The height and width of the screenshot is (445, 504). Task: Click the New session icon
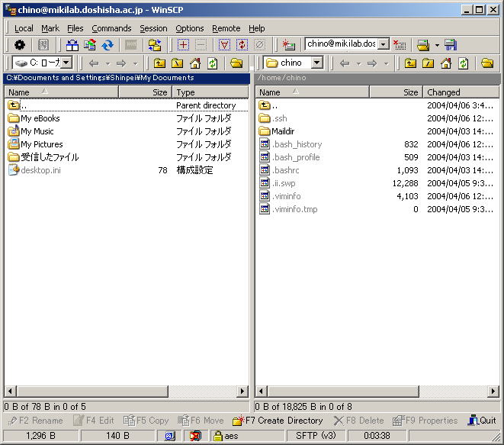(288, 45)
